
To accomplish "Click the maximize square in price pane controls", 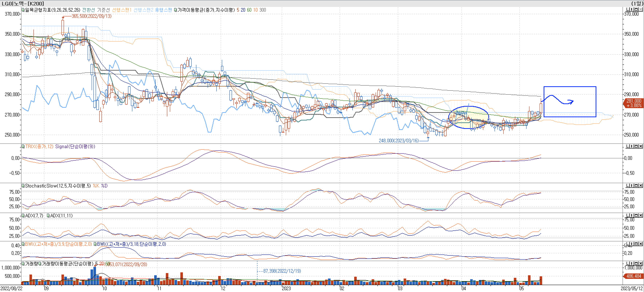I will (x=636, y=9).
